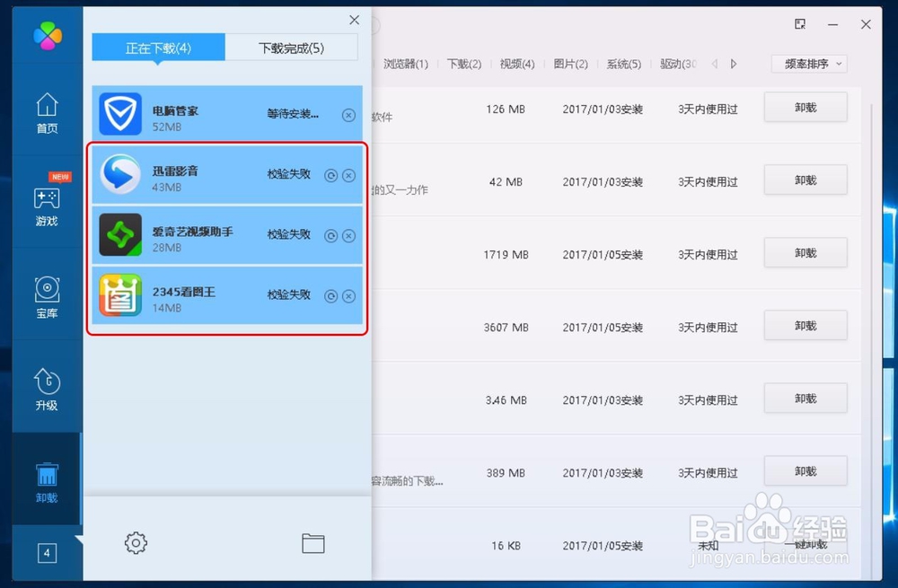Cancel the 迅雷影音 download

[348, 175]
